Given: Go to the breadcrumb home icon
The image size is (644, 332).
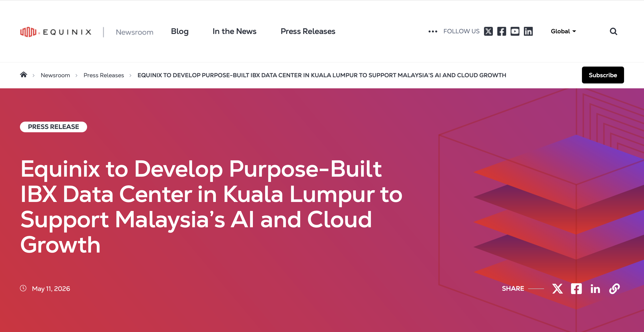Looking at the screenshot, I should (x=23, y=75).
